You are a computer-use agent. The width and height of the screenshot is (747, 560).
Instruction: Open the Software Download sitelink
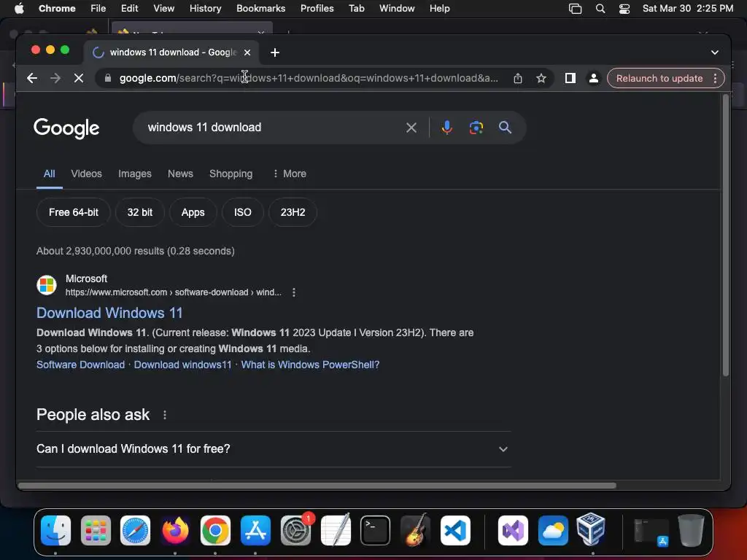point(80,365)
